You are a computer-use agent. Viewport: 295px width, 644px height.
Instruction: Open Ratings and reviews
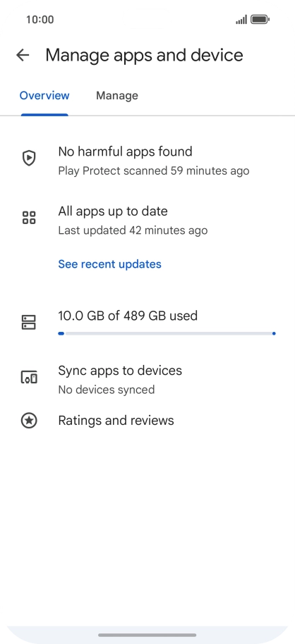[x=116, y=421]
